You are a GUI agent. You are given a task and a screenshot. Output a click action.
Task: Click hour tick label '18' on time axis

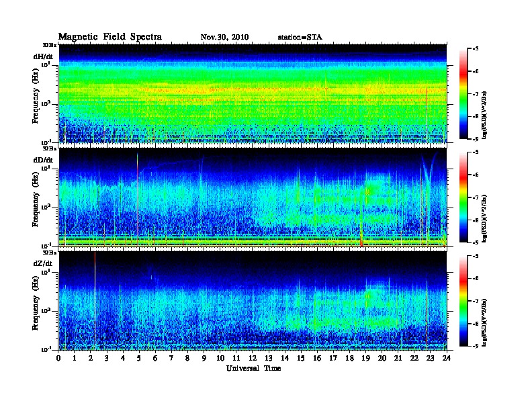click(349, 358)
